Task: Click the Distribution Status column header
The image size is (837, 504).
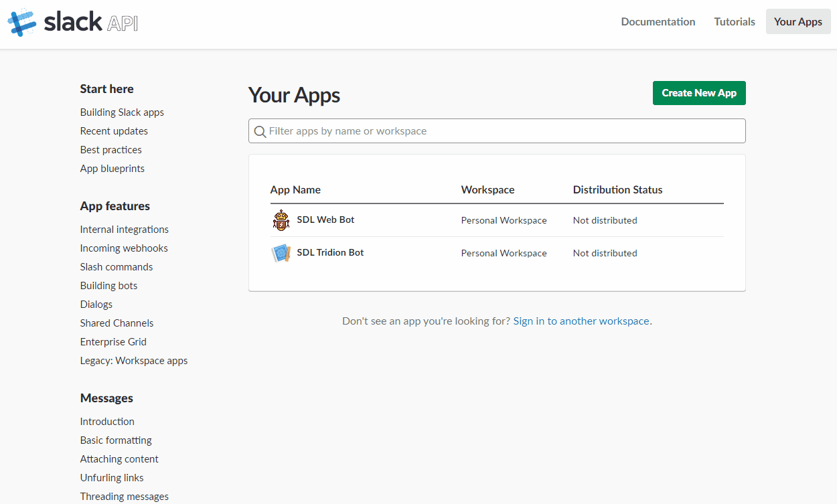Action: coord(617,190)
